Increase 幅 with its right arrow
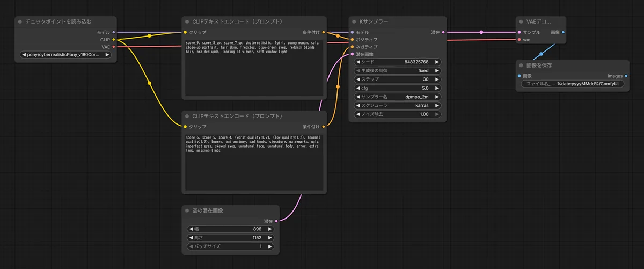This screenshot has height=269, width=644. 270,229
